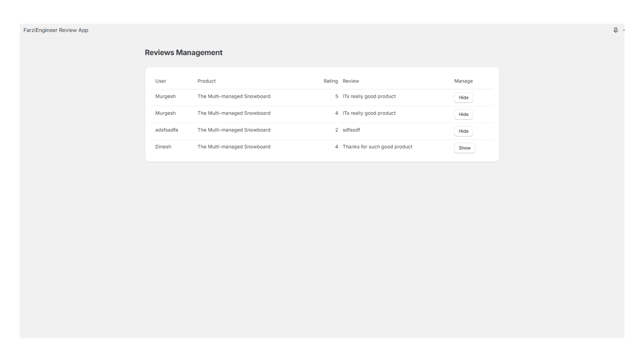The height and width of the screenshot is (362, 644).
Task: Pin the FarziEngineer Review App
Action: tap(615, 30)
